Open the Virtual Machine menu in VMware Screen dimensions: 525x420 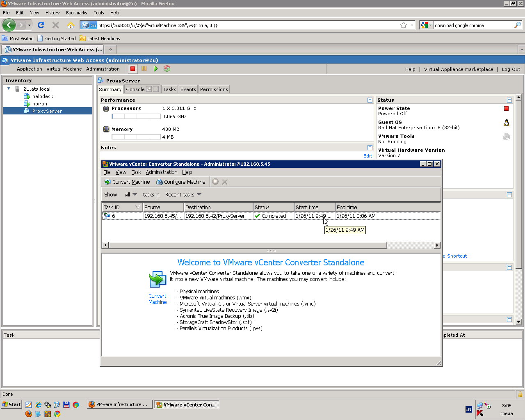coord(64,69)
